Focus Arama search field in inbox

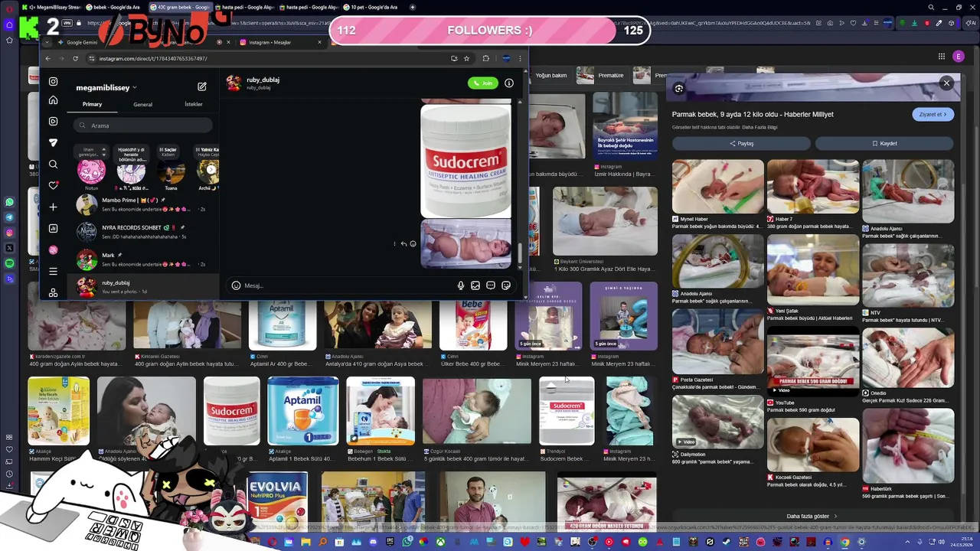point(143,126)
